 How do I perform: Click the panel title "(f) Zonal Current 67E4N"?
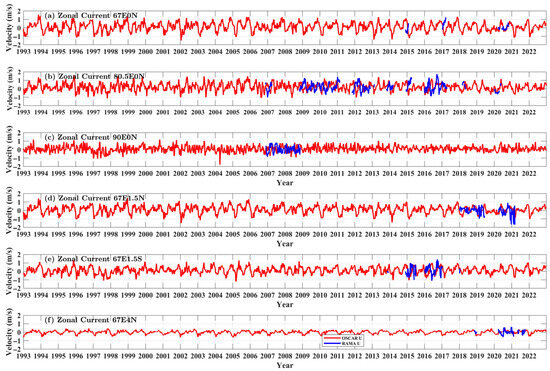coord(90,320)
